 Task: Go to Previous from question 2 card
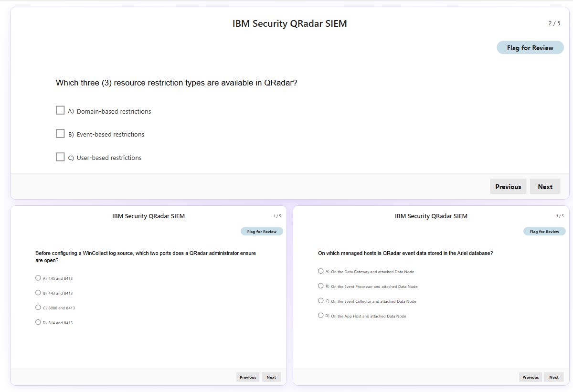(508, 187)
